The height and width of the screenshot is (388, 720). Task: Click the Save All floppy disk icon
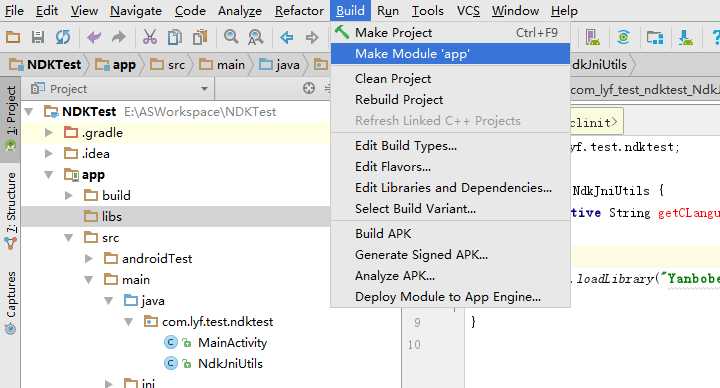click(x=38, y=37)
